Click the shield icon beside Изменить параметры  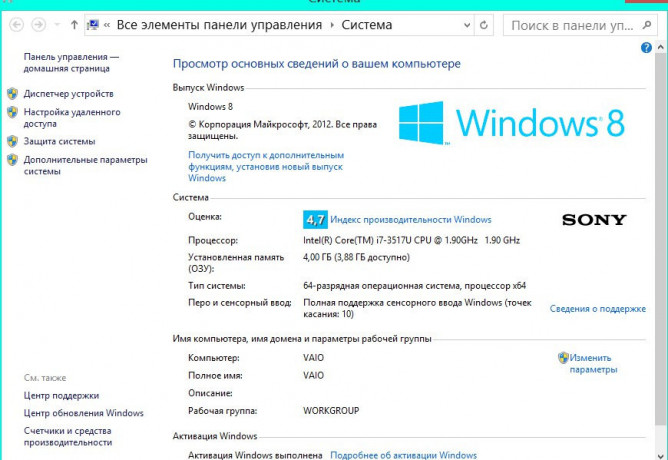click(563, 358)
